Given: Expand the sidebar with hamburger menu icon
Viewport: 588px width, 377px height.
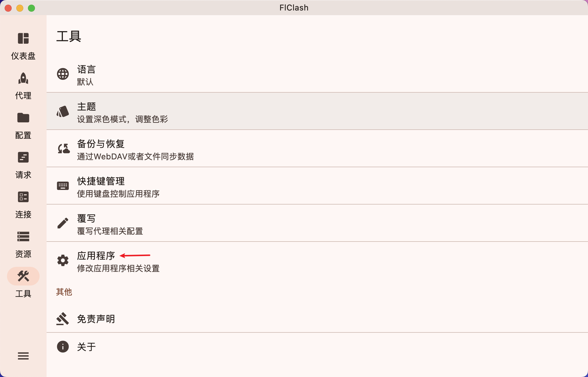Looking at the screenshot, I should point(23,356).
